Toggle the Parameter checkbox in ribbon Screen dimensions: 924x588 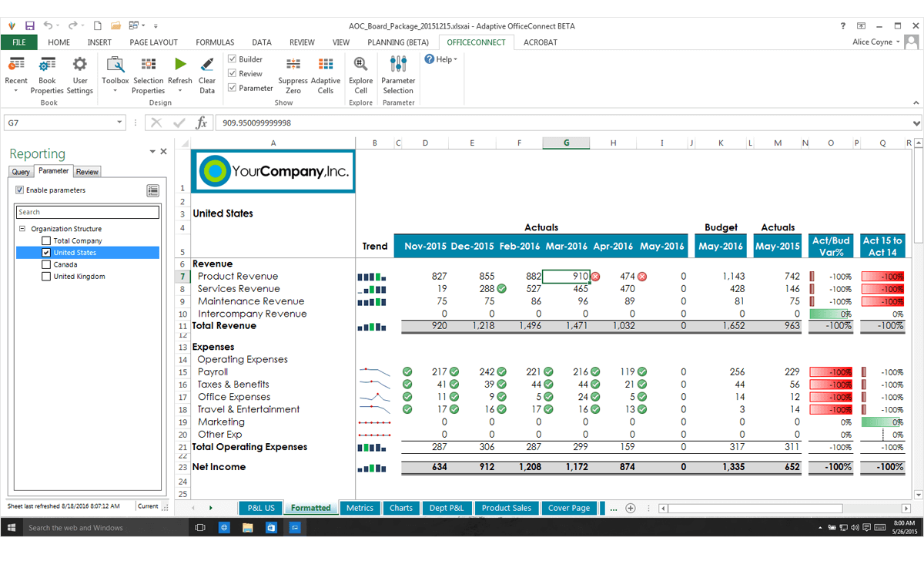(233, 88)
